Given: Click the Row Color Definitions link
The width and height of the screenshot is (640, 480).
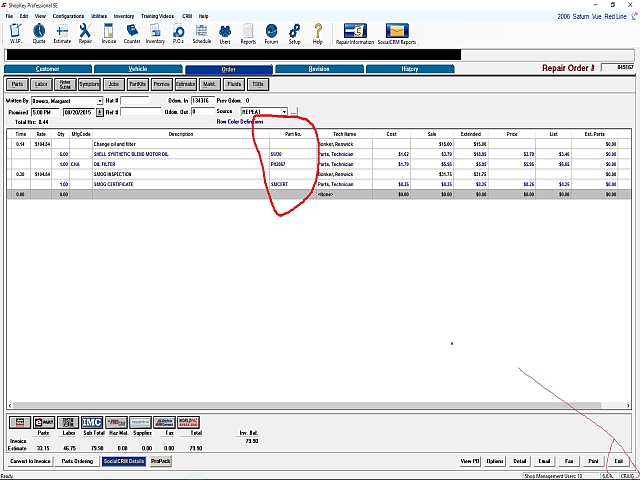Looking at the screenshot, I should coord(240,122).
